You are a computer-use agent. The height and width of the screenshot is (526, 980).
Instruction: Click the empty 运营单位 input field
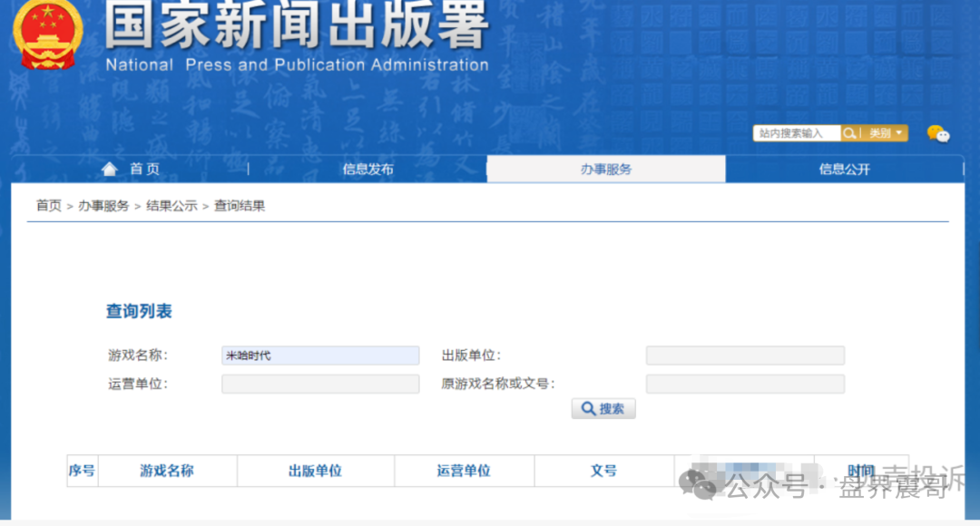tap(320, 384)
